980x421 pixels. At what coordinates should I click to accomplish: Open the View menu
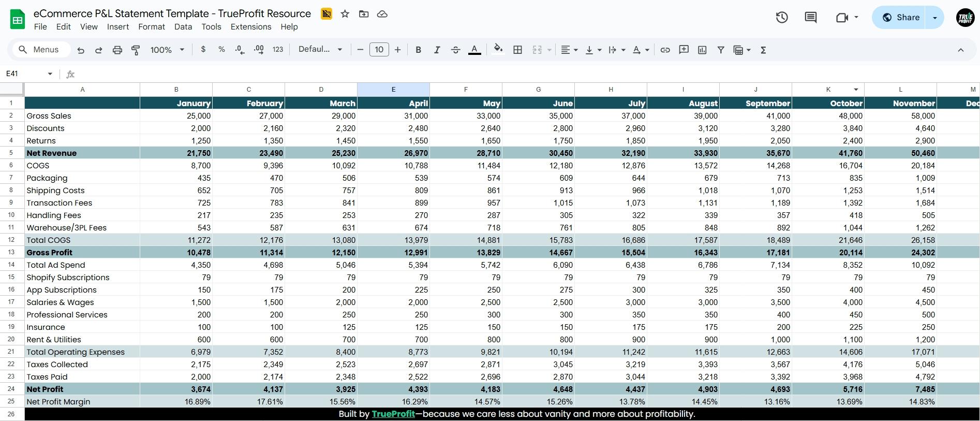[89, 27]
